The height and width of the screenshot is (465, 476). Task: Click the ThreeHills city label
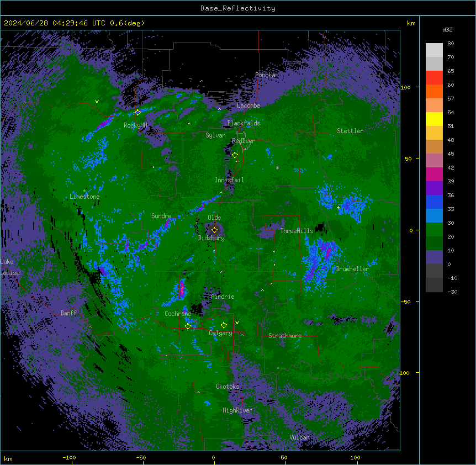click(x=297, y=231)
